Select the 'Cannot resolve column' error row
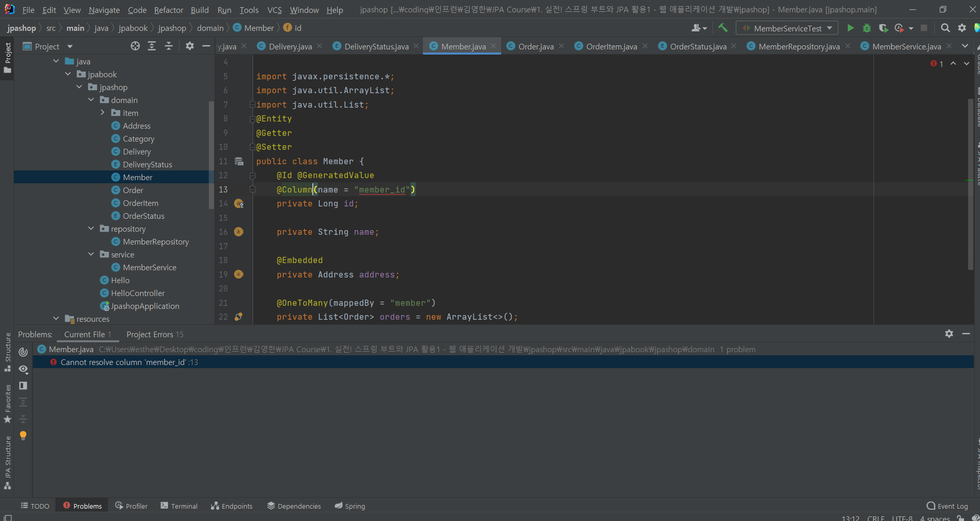This screenshot has width=980, height=521. coord(503,362)
